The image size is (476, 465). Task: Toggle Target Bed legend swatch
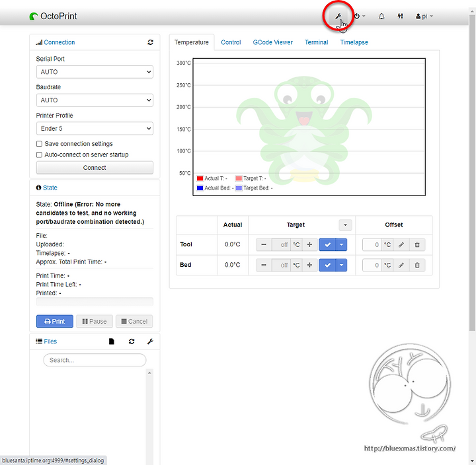(239, 188)
